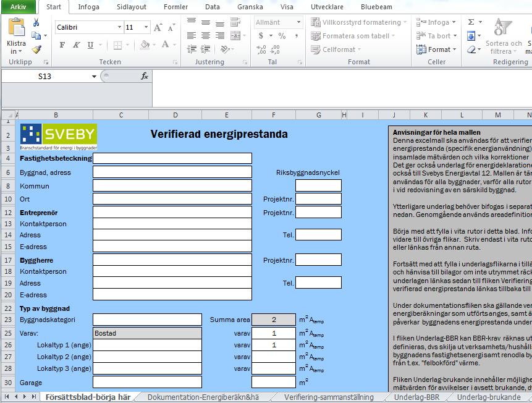Toggle italic (K) formatting
This screenshot has height=403, width=532.
click(x=77, y=45)
